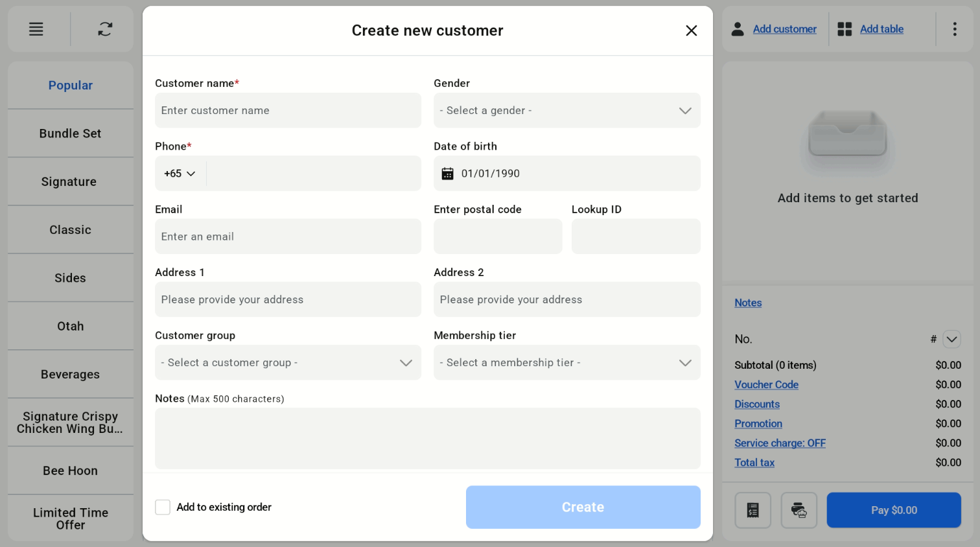Viewport: 980px width, 547px height.
Task: Open the hamburger menu icon
Action: (36, 29)
